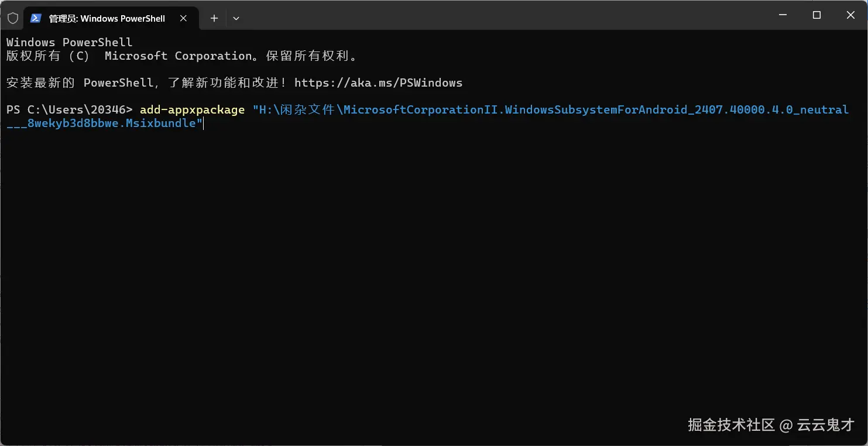Close the terminal window
This screenshot has width=868, height=446.
(x=850, y=15)
